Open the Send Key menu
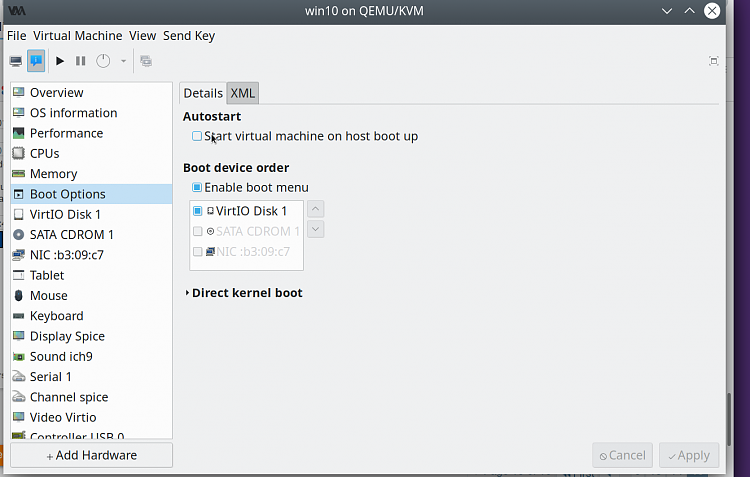The width and height of the screenshot is (750, 477). click(189, 36)
